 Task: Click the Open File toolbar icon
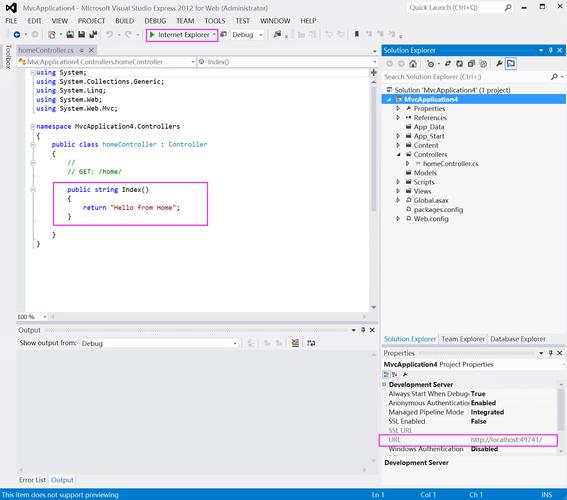pos(70,35)
